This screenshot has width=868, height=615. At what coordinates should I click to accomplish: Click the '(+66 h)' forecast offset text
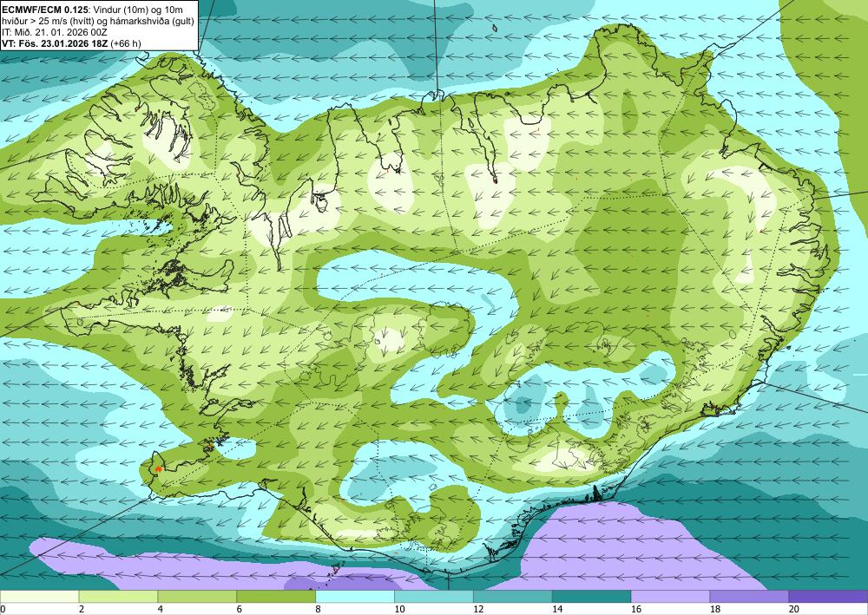[x=126, y=43]
